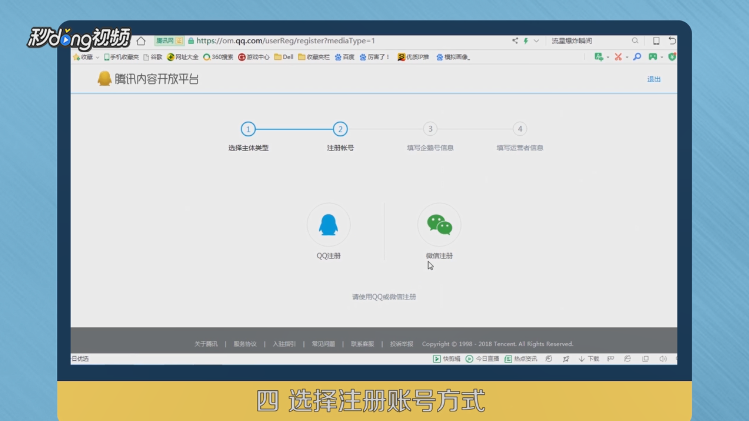Open the undo-close-tab icon at top right
Image resolution: width=749 pixels, height=421 pixels.
pyautogui.click(x=672, y=41)
